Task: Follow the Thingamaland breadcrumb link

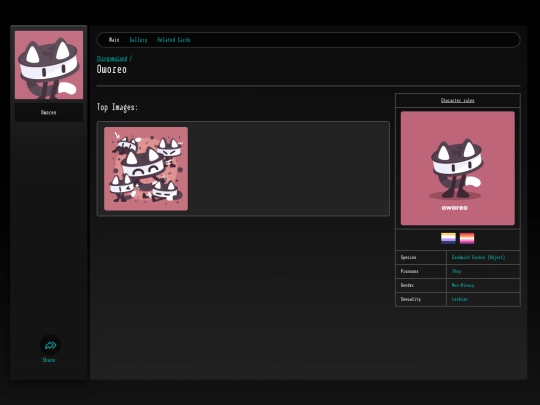Action: pyautogui.click(x=112, y=59)
